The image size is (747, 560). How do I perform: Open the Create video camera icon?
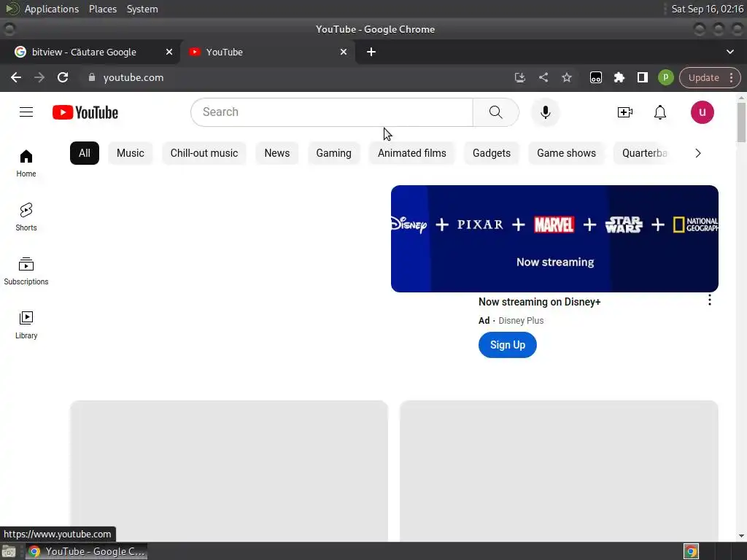click(x=624, y=112)
